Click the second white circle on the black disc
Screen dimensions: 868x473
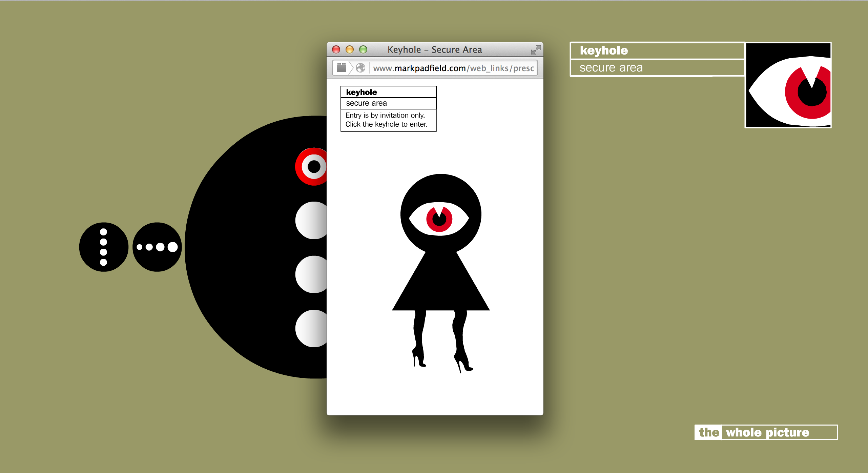[x=312, y=221]
